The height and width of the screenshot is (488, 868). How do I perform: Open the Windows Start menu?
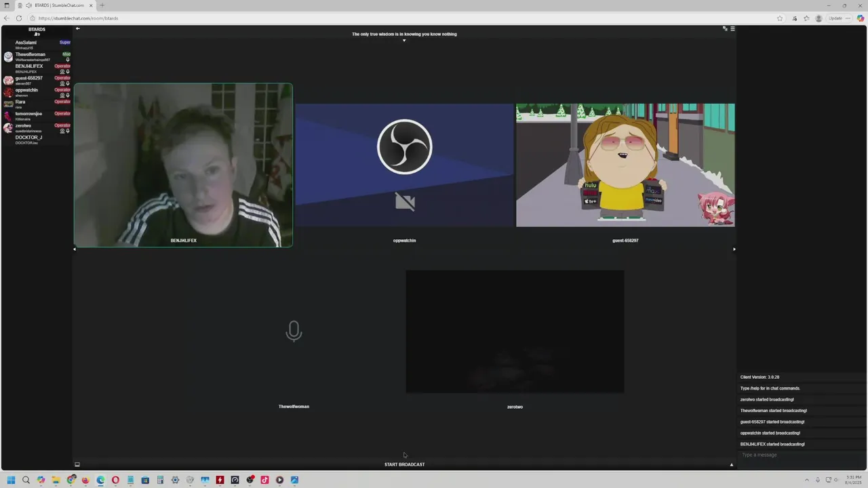[11, 480]
